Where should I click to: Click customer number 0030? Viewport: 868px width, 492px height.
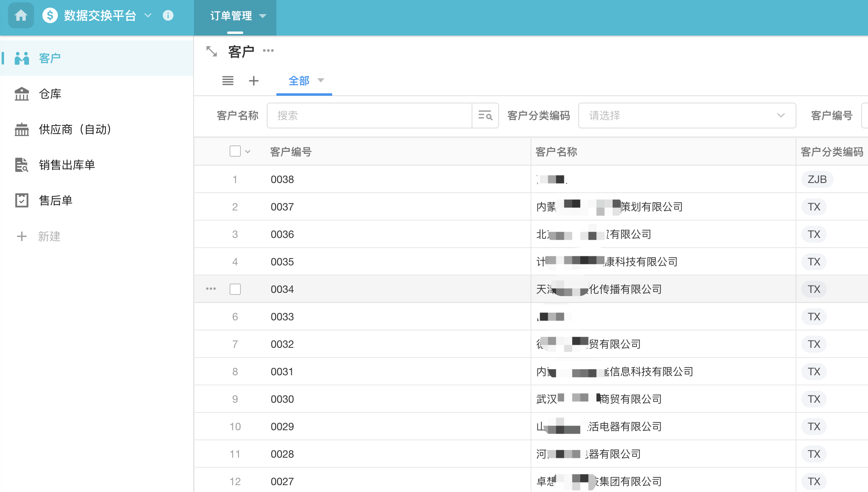point(282,399)
